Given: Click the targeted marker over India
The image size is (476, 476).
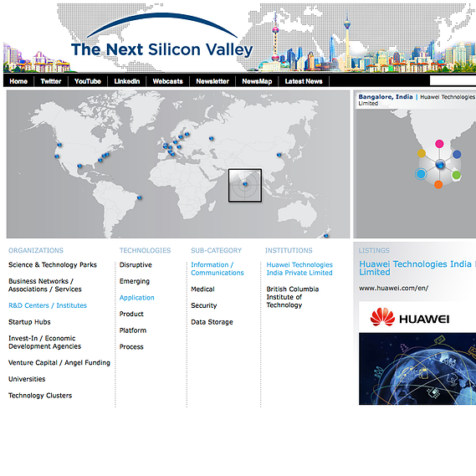Looking at the screenshot, I should (245, 184).
